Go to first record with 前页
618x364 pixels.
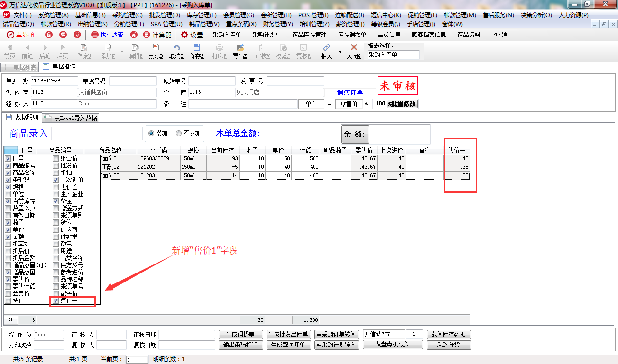click(9, 51)
